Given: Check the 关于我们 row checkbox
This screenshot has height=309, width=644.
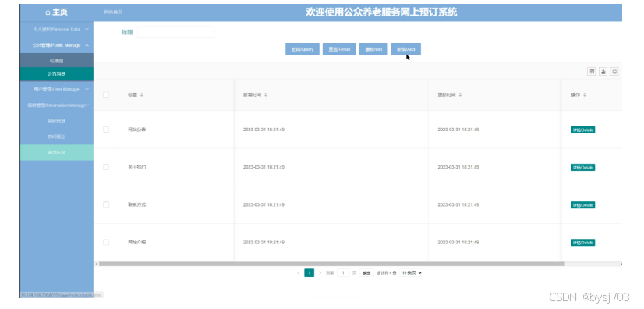Looking at the screenshot, I should point(106,167).
